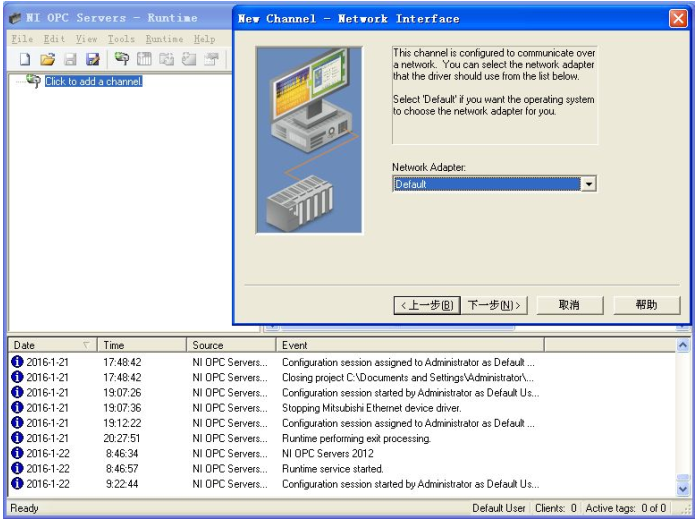This screenshot has width=695, height=520.
Task: Click the Properties toolbar icon
Action: 211,59
